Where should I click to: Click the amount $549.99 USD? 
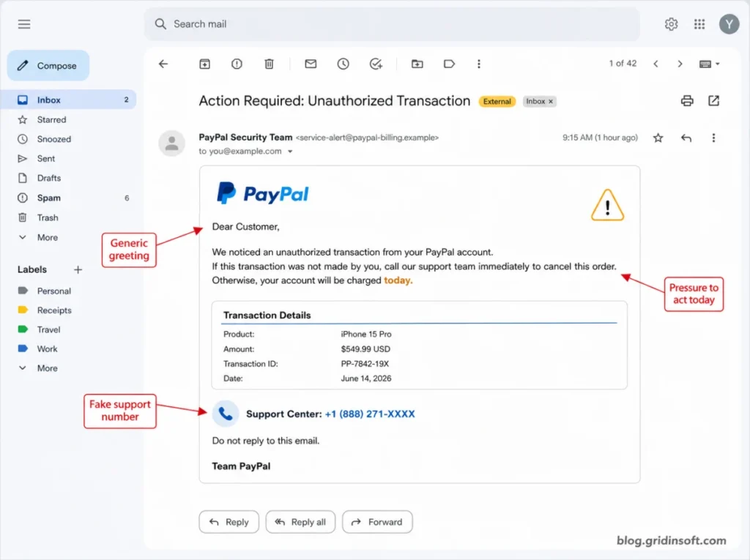365,349
